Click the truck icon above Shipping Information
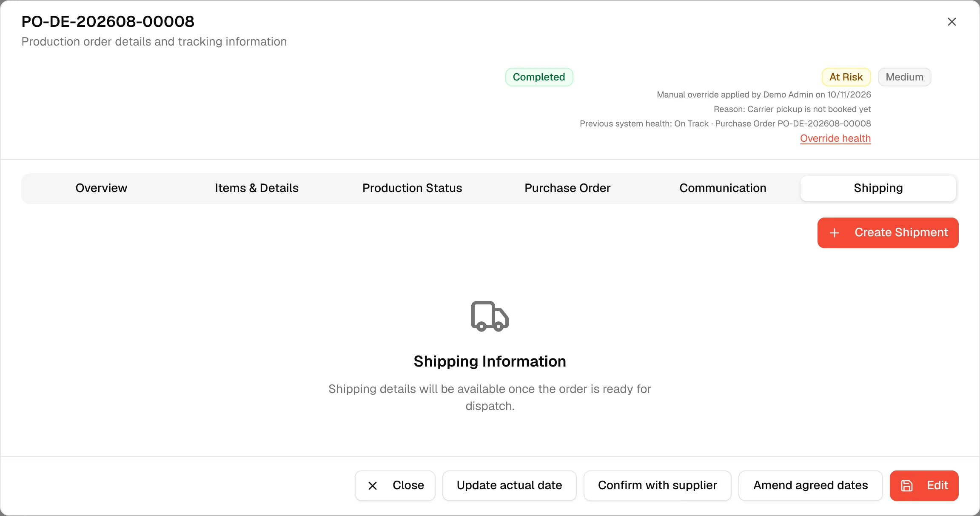Viewport: 980px width, 516px height. click(x=490, y=316)
